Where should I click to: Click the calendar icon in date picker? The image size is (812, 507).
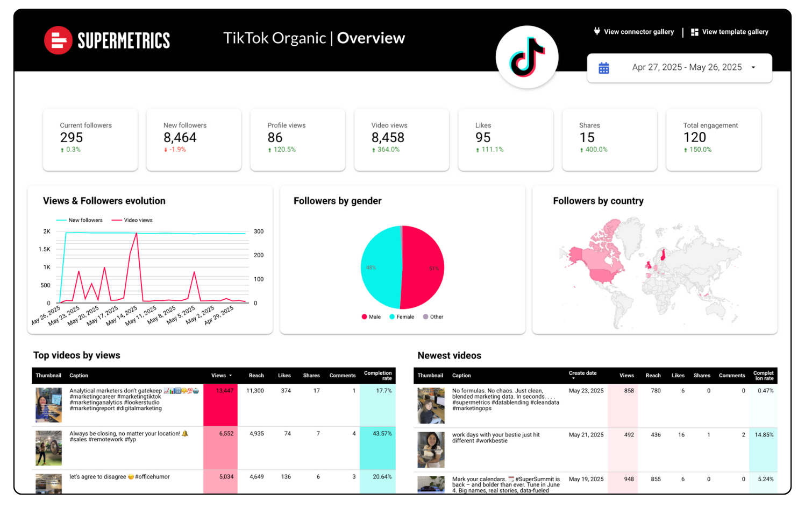tap(604, 68)
